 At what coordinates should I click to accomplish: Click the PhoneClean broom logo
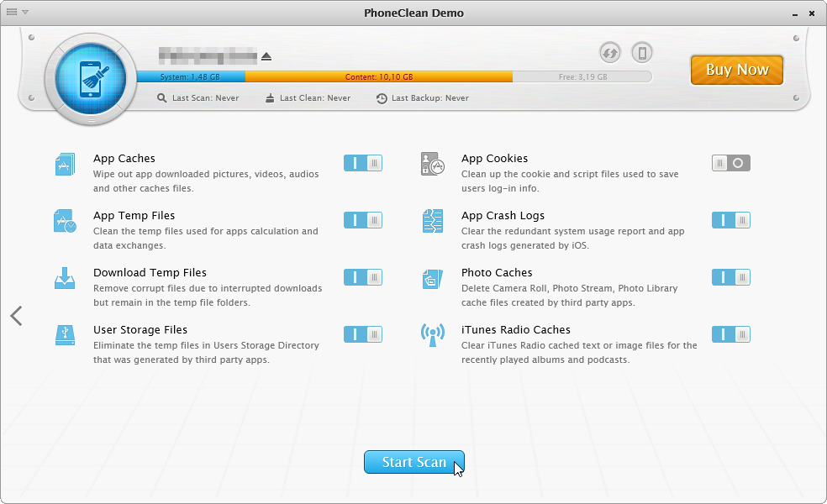91,79
